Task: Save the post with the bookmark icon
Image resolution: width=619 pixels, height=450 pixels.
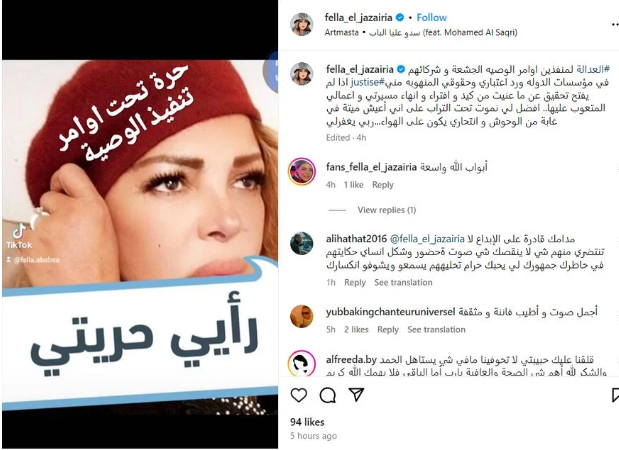Action: tap(615, 395)
